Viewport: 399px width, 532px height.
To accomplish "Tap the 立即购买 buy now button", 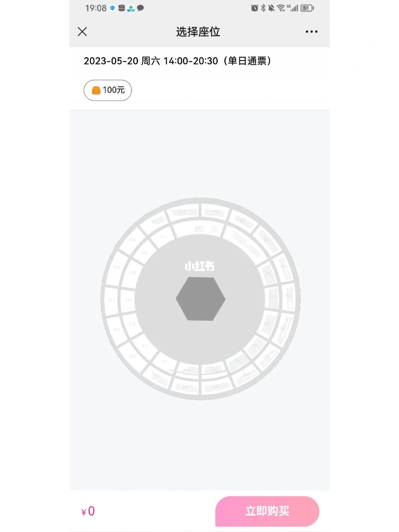I will tap(267, 511).
